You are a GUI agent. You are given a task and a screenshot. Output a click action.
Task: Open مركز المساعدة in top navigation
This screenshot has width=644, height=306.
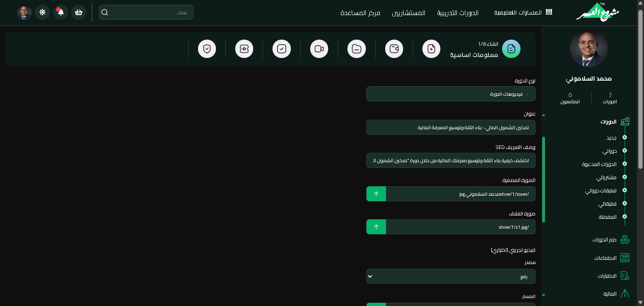pyautogui.click(x=360, y=13)
